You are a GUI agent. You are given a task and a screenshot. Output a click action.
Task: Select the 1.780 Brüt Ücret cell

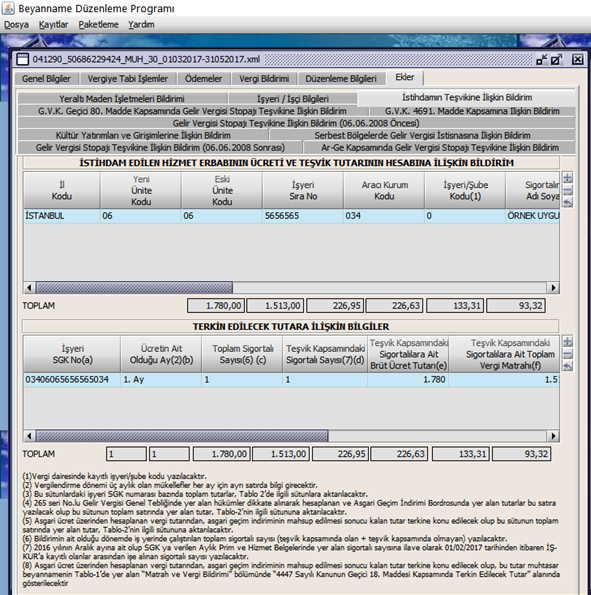pos(408,379)
